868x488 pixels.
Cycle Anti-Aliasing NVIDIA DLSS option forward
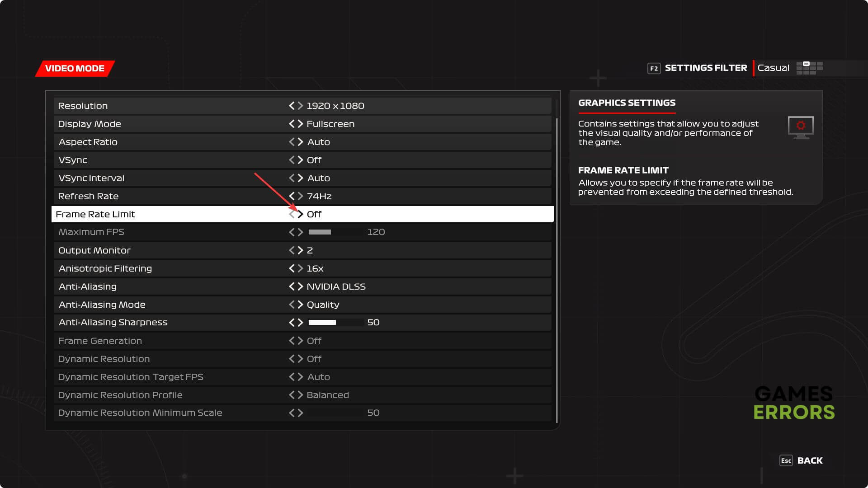(x=300, y=286)
